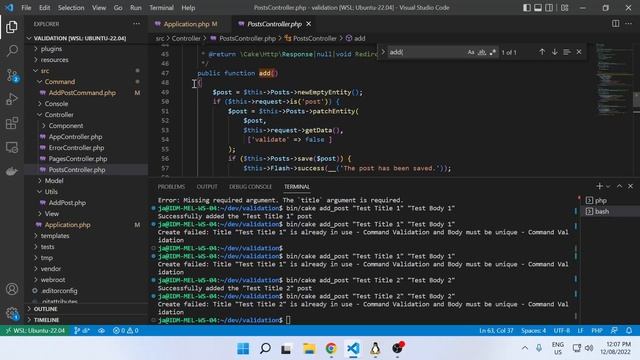Screen dimensions: 640x360
Task: Open the Selection menu
Action: coord(71,8)
